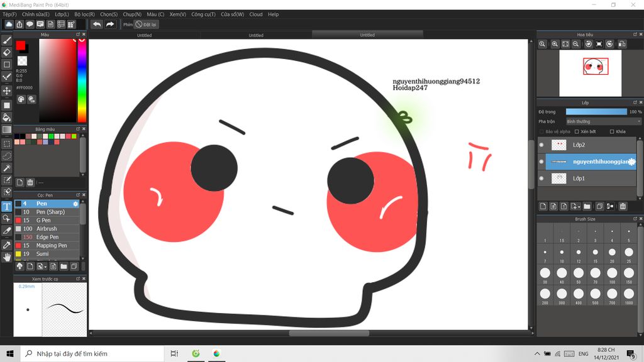Toggle visibility of Lớp1 layer
Viewport: 644px width, 362px height.
(541, 178)
